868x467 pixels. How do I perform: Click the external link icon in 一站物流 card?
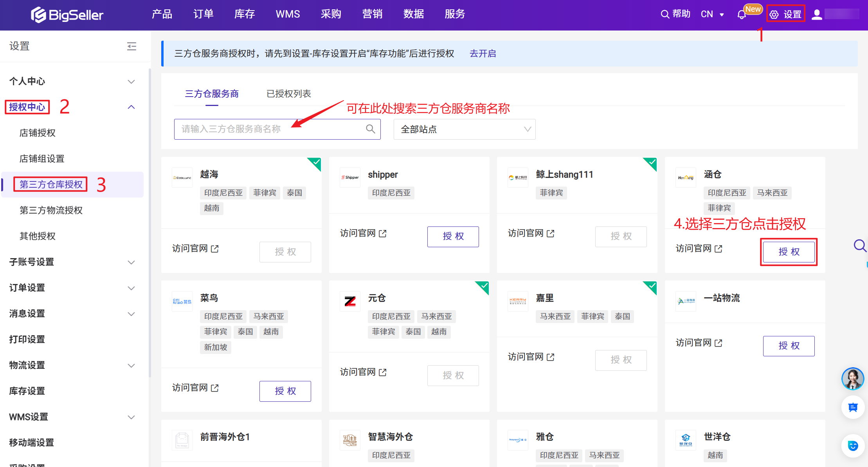click(718, 343)
